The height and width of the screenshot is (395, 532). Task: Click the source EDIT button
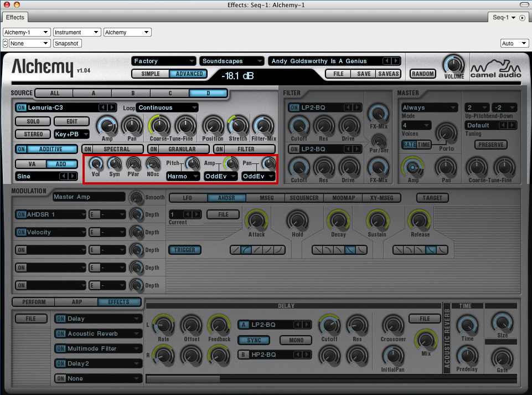pyautogui.click(x=71, y=121)
